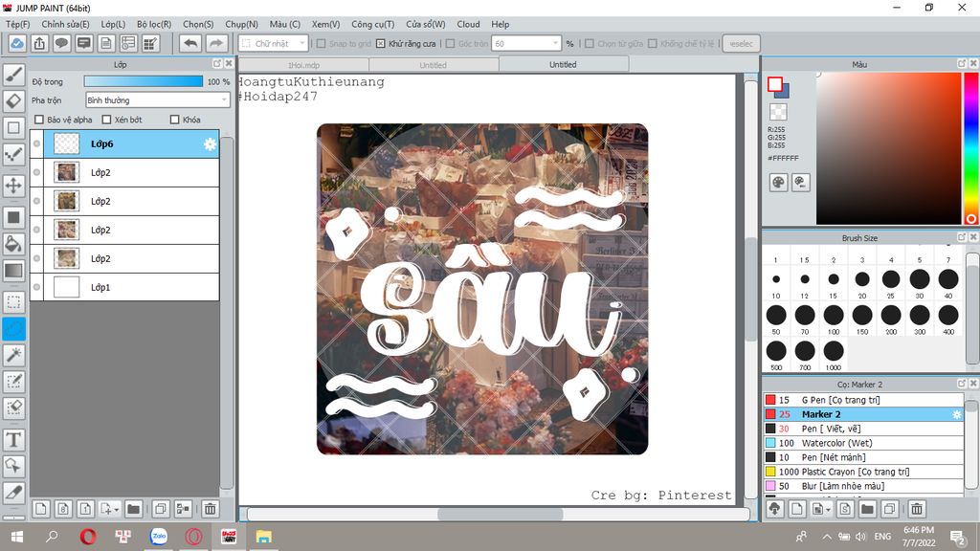Toggle Snap to grid checkbox
Screen dimensions: 980x551
tap(322, 44)
